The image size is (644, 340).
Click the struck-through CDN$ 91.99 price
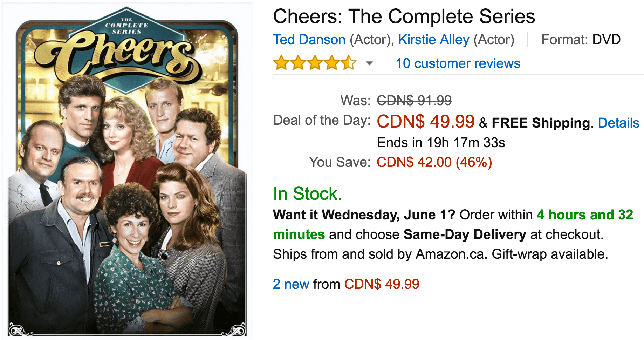[x=414, y=101]
